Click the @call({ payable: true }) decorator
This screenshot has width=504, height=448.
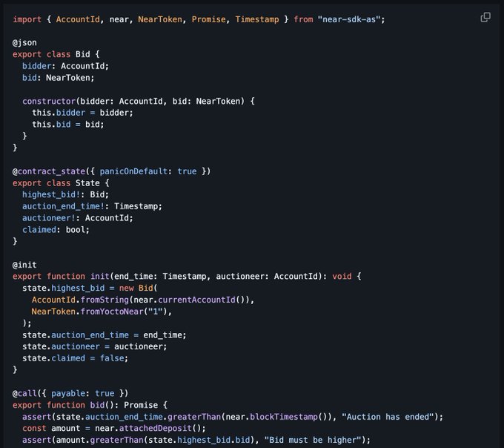coord(70,393)
